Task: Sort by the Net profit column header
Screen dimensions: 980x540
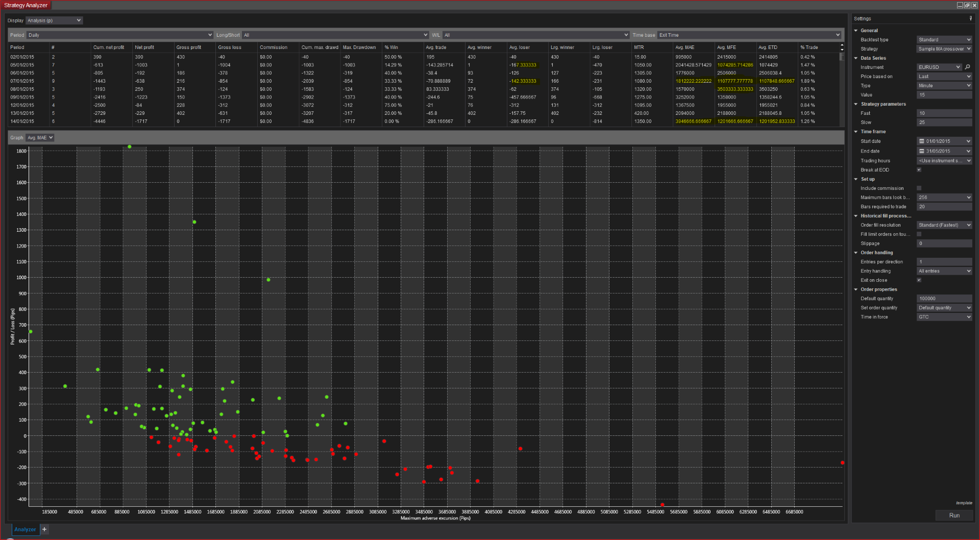Action: pos(154,47)
